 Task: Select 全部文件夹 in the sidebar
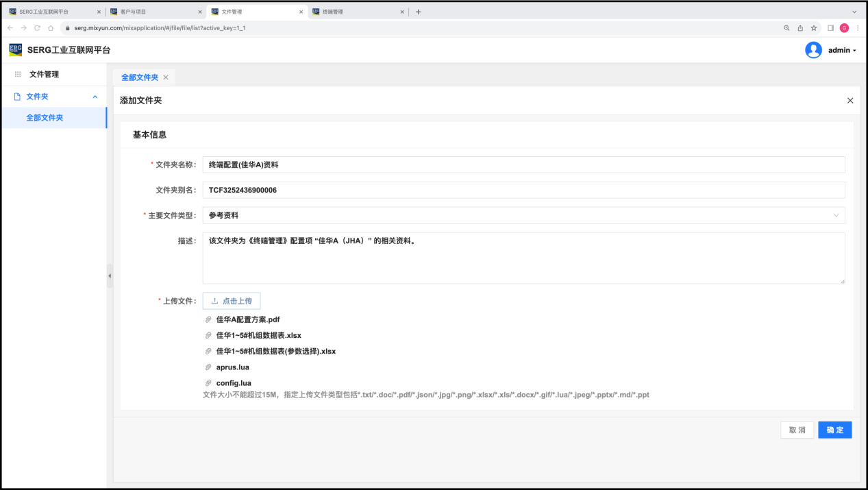pyautogui.click(x=45, y=118)
